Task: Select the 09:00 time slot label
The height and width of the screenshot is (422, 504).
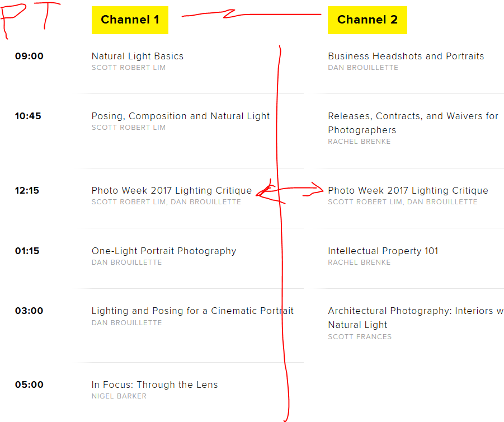Action: (x=29, y=57)
